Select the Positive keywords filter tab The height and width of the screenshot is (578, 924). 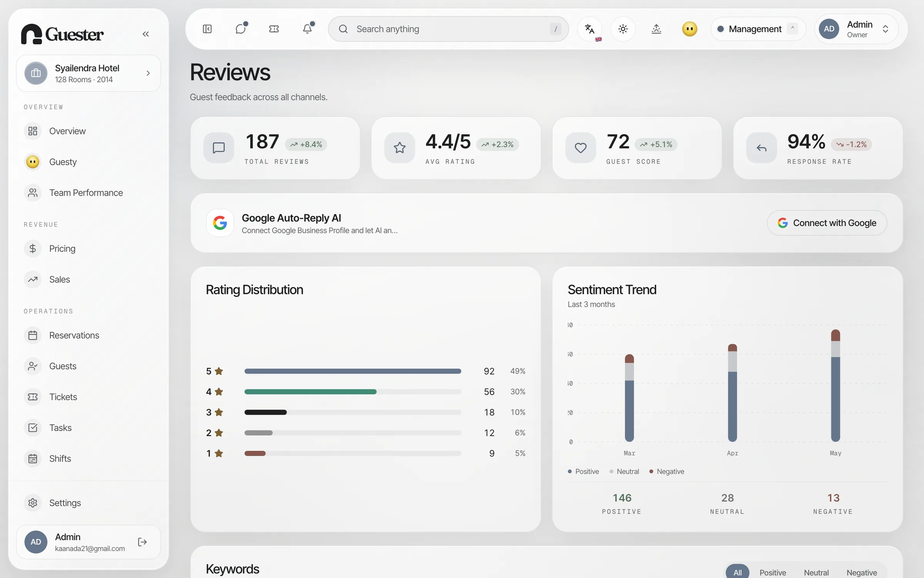(x=773, y=572)
